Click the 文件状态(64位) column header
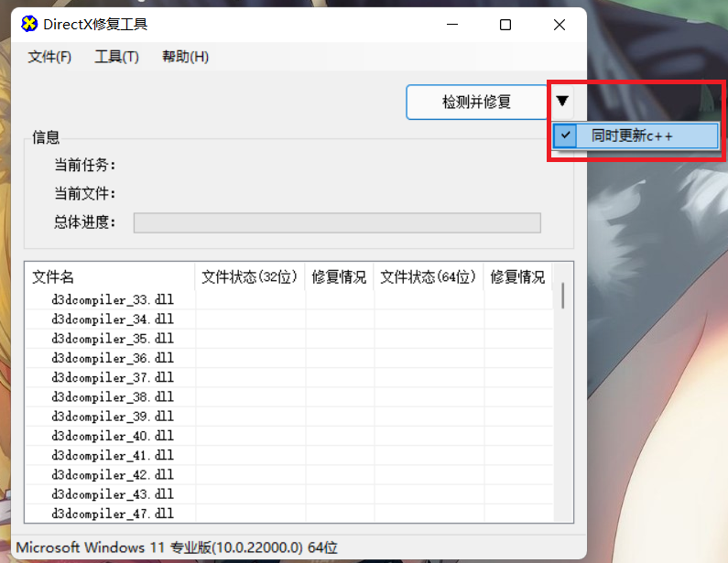Image resolution: width=728 pixels, height=563 pixels. (429, 276)
